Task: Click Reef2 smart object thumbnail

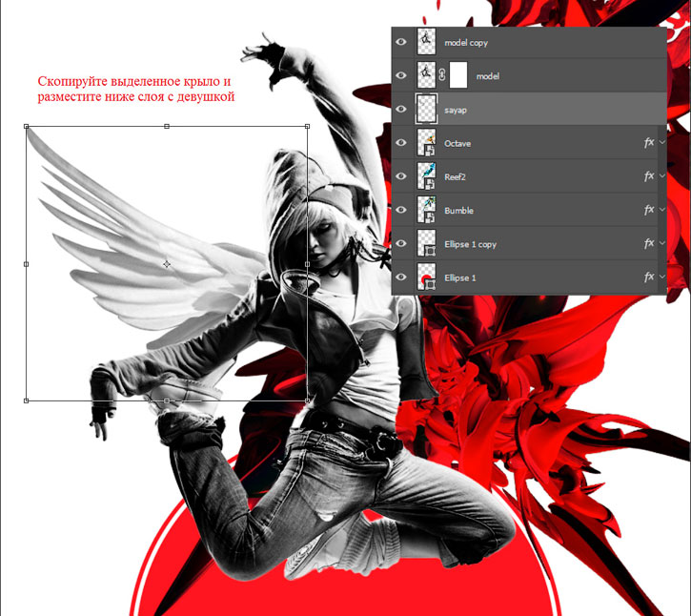Action: click(426, 176)
